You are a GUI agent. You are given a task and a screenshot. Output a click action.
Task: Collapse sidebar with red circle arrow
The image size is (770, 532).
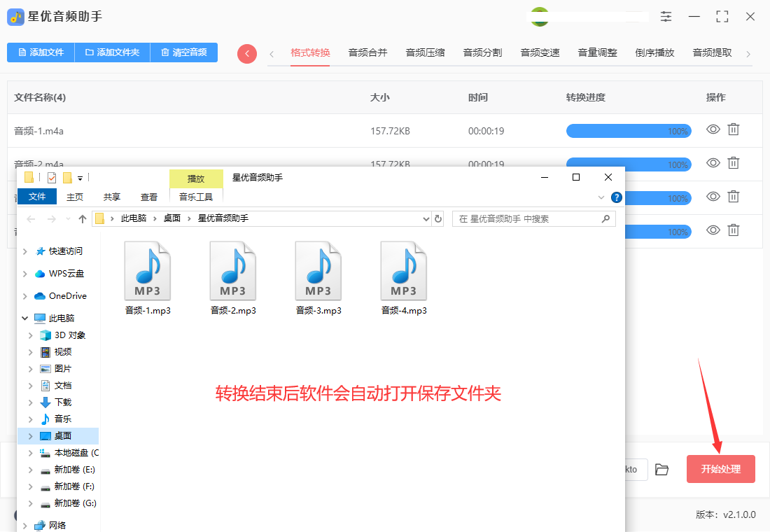tap(247, 53)
